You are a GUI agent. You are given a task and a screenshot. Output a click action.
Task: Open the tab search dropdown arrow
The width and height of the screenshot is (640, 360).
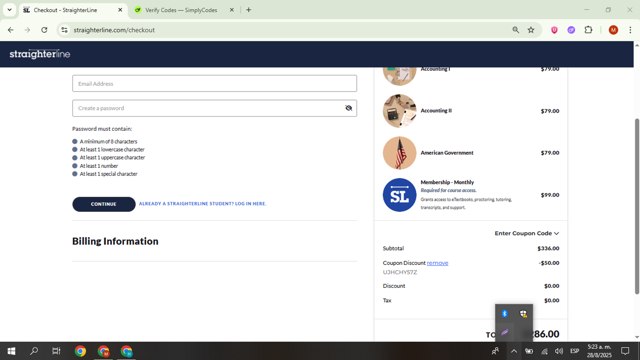(9, 10)
